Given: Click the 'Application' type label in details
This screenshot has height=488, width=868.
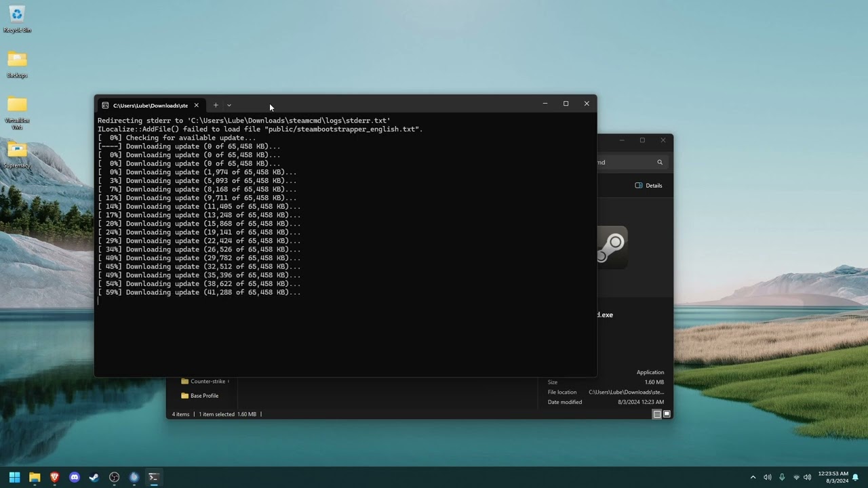Looking at the screenshot, I should coord(650,373).
